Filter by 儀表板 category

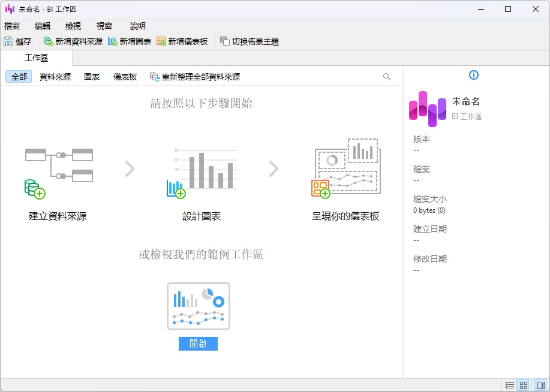[x=125, y=77]
